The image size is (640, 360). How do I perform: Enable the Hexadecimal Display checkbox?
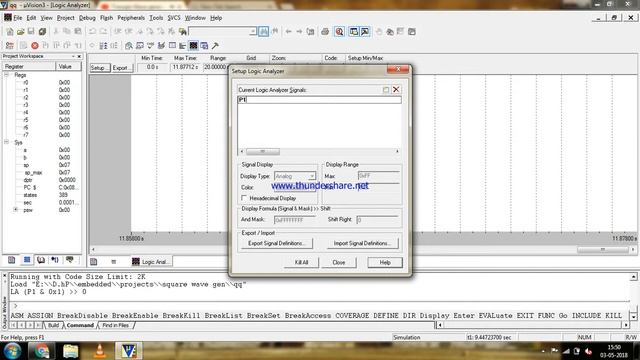tap(244, 198)
